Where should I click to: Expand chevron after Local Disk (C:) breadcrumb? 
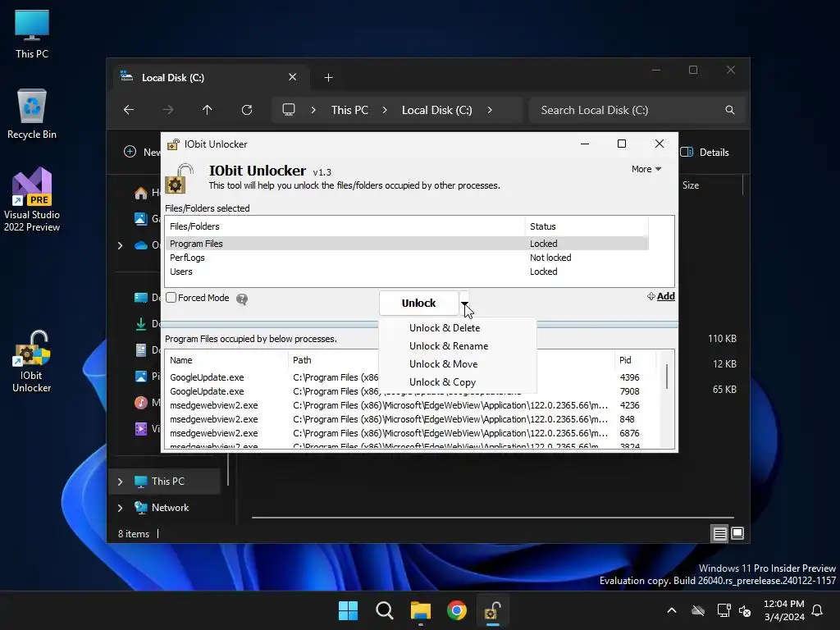click(x=490, y=110)
